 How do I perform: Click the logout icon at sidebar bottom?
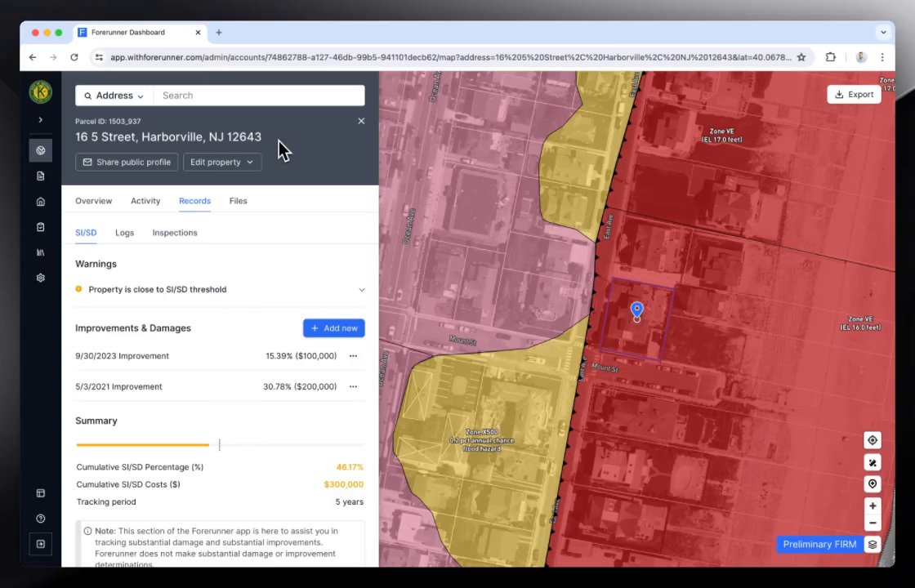(41, 544)
